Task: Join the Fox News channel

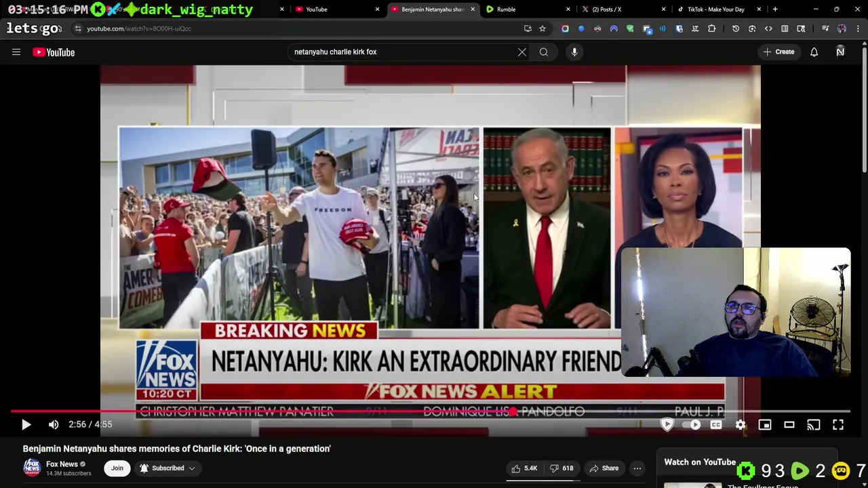Action: 117,468
